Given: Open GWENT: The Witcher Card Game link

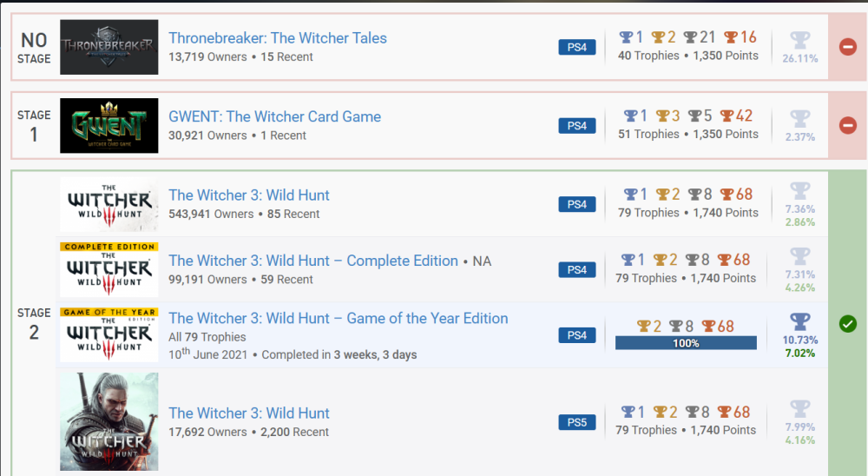Looking at the screenshot, I should [274, 116].
